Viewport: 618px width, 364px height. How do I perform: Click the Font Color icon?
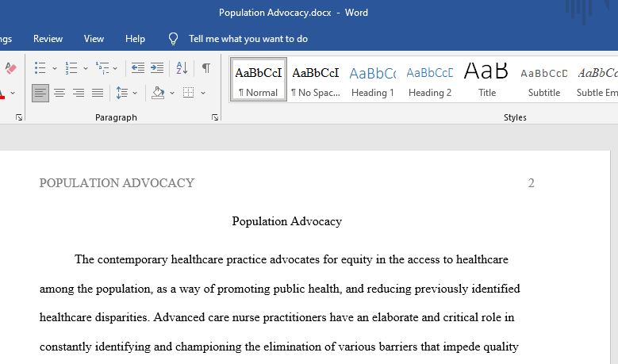tap(2, 93)
